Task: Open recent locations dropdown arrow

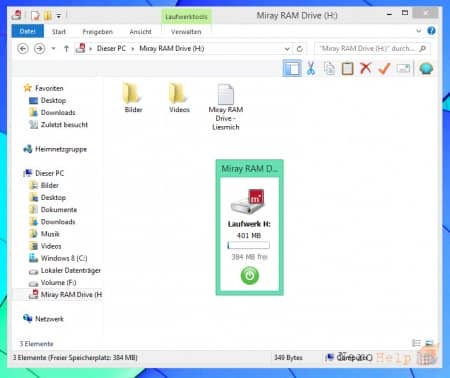Action: (53, 49)
